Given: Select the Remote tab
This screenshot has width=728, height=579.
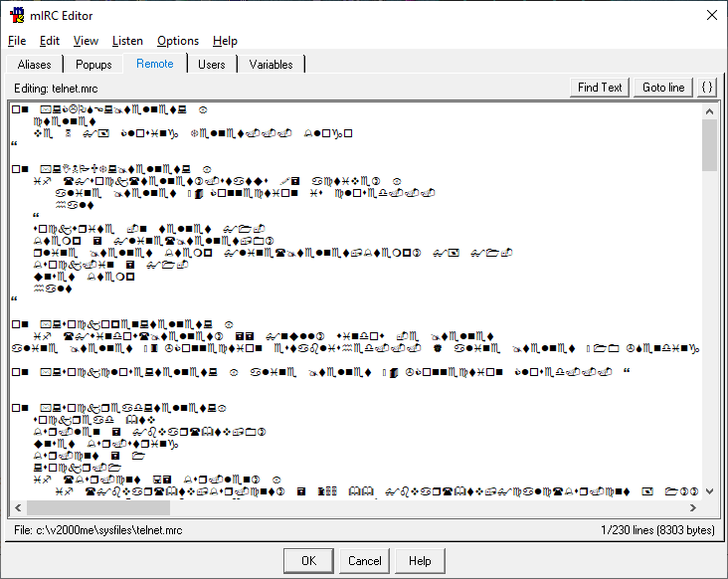Looking at the screenshot, I should pos(154,64).
